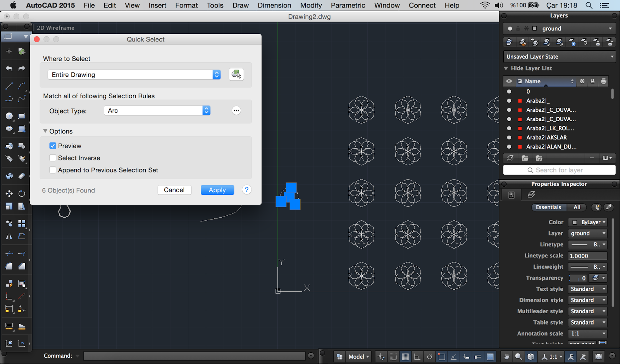620x364 pixels.
Task: Open Quick Select help
Action: (247, 190)
